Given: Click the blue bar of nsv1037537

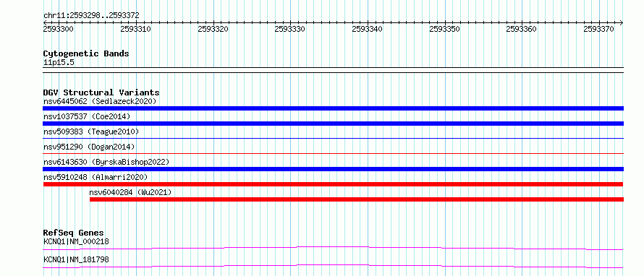Looking at the screenshot, I should pos(333,124).
